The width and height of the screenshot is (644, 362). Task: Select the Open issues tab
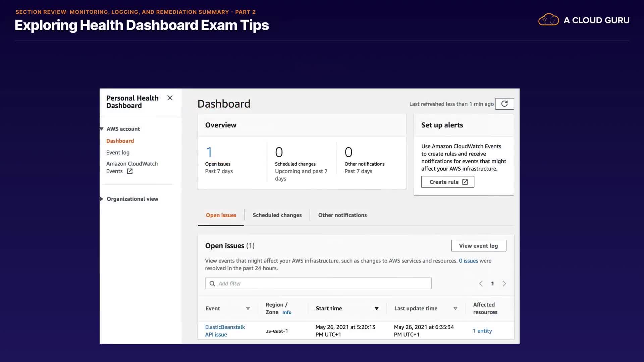pos(221,215)
